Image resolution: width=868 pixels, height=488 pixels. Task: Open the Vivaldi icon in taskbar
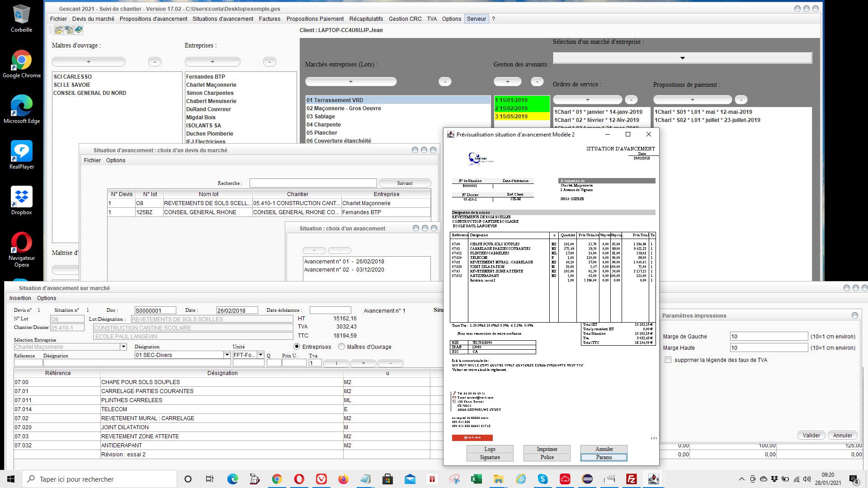coord(321,479)
